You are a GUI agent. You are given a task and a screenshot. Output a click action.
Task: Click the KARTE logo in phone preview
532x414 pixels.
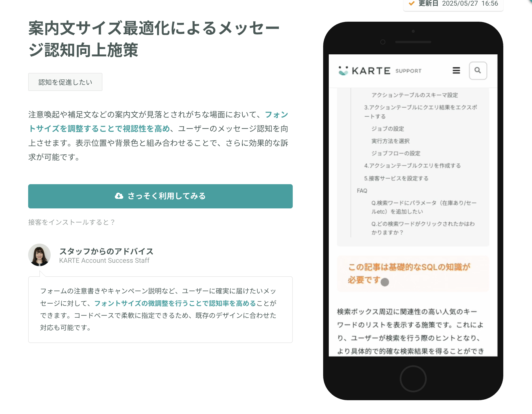364,71
